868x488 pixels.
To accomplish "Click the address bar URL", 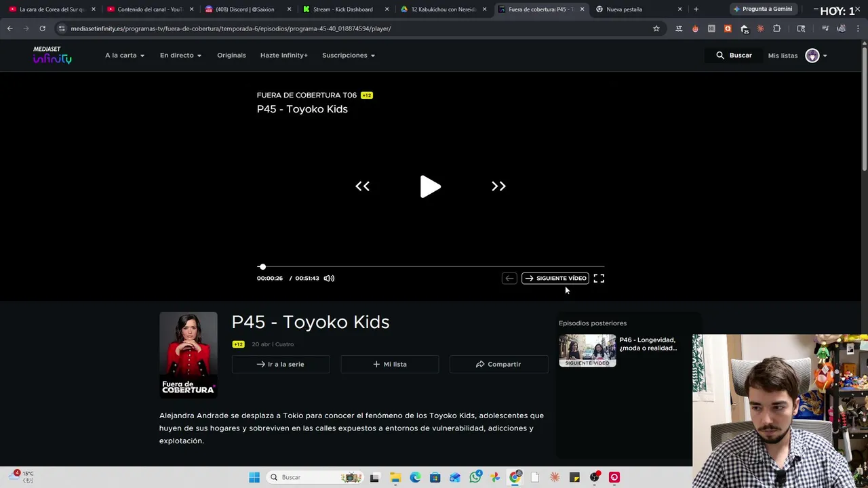I will tap(231, 28).
